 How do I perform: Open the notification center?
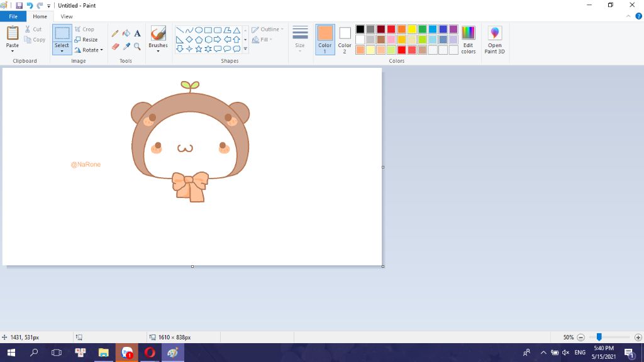(629, 353)
